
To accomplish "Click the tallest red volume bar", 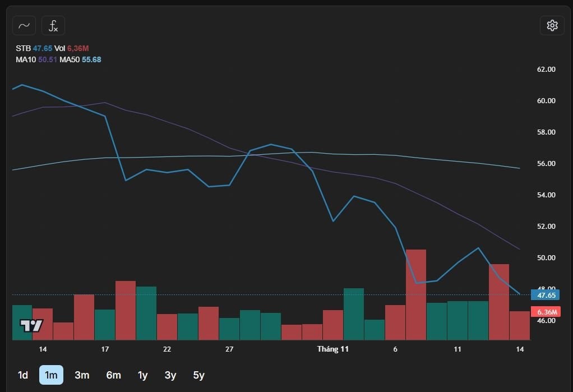I will (415, 294).
